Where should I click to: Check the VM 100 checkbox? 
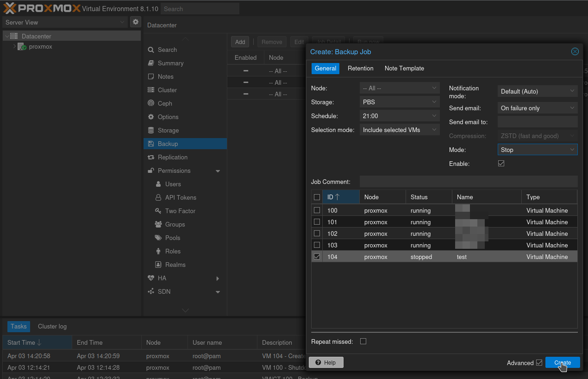[317, 210]
